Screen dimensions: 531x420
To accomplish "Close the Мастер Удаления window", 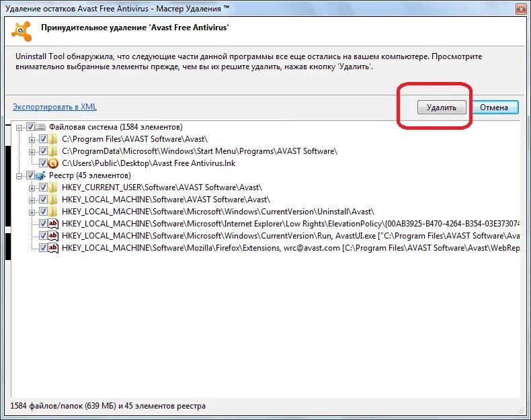I will click(x=521, y=9).
